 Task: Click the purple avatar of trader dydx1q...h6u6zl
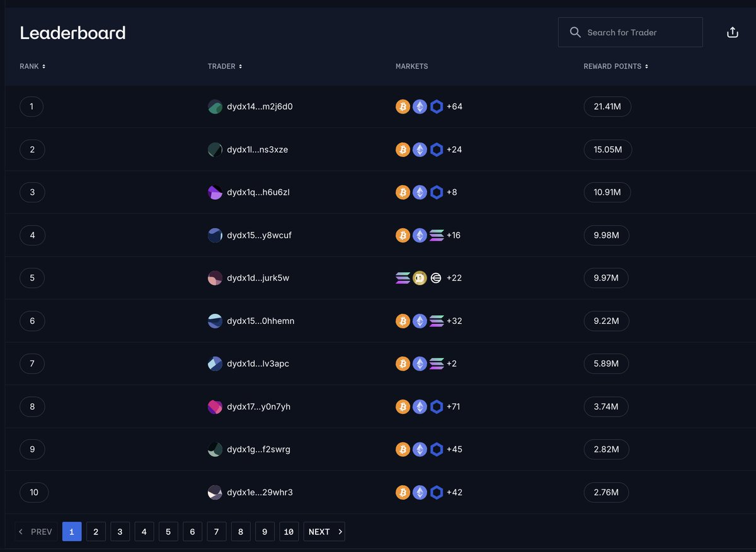tap(215, 192)
